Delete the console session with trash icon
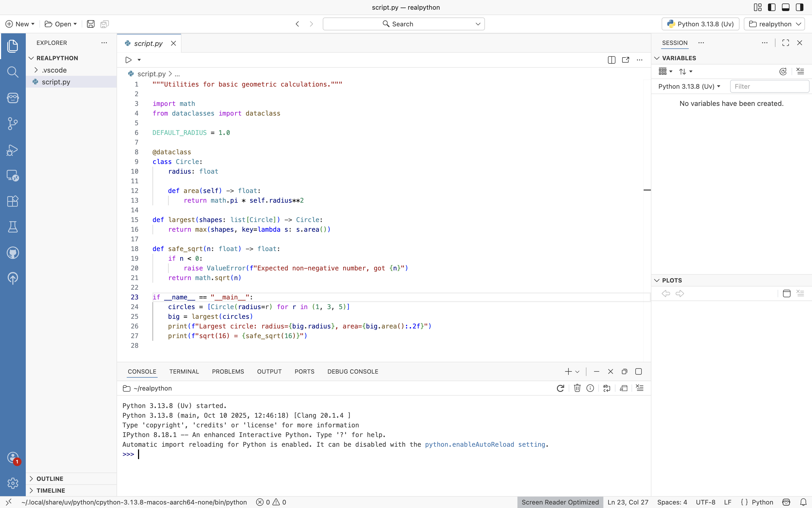The image size is (812, 508). pyautogui.click(x=577, y=388)
